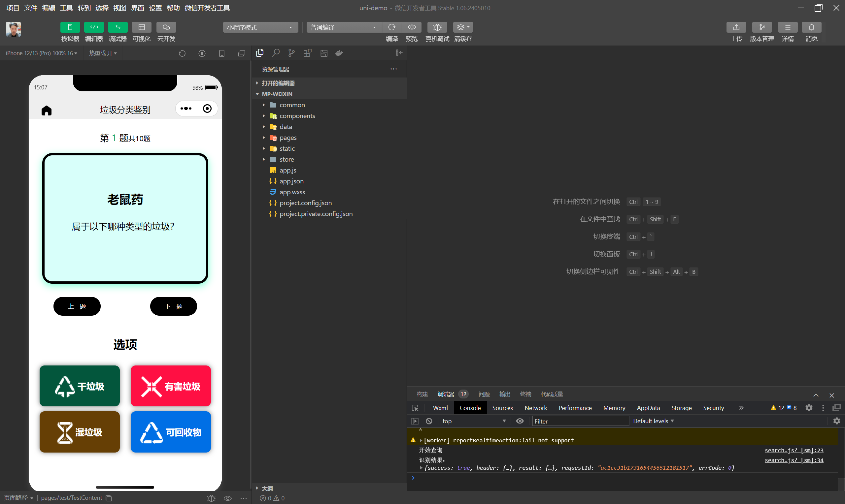Viewport: 845px width, 504px height.
Task: Open the source control branch icon
Action: (x=291, y=53)
